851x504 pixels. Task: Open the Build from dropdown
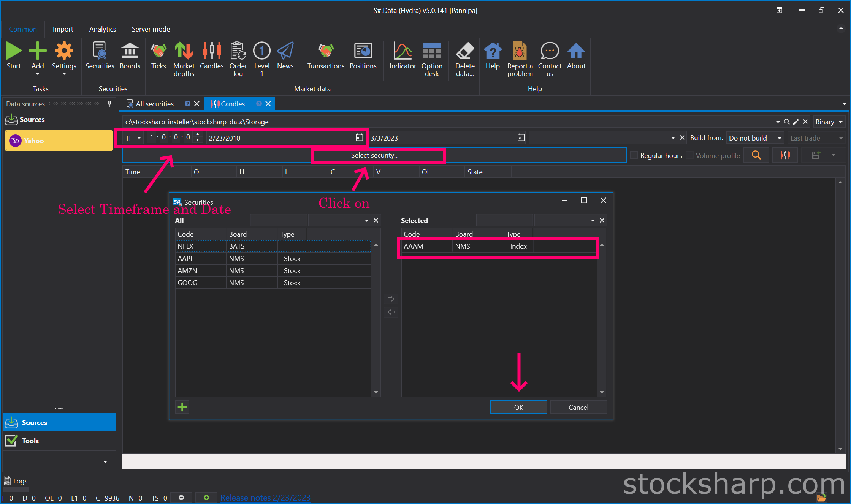[x=755, y=138]
